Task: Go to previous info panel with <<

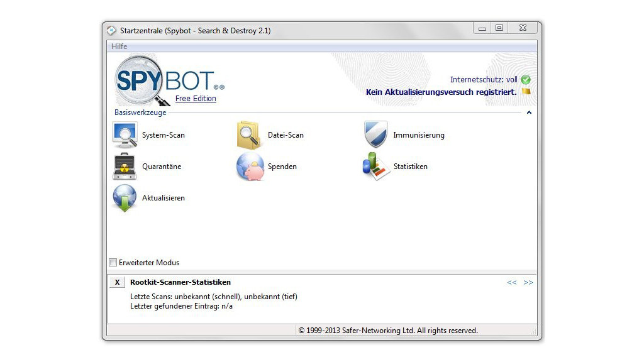Action: (x=512, y=282)
